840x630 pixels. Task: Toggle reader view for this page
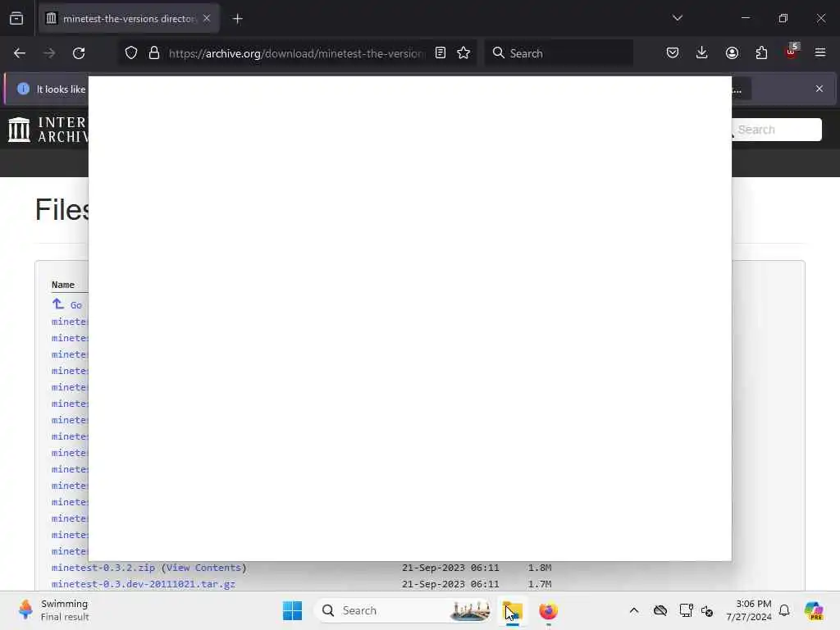[x=441, y=53]
